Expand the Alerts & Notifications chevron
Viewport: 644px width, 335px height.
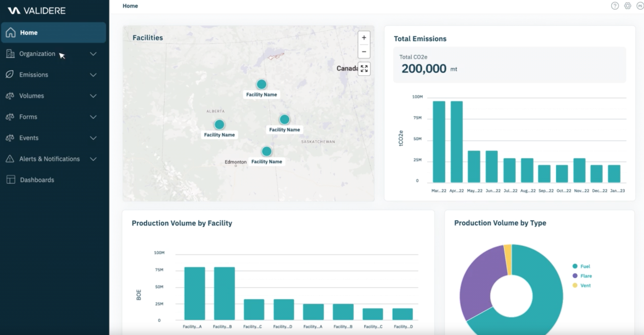click(x=93, y=159)
